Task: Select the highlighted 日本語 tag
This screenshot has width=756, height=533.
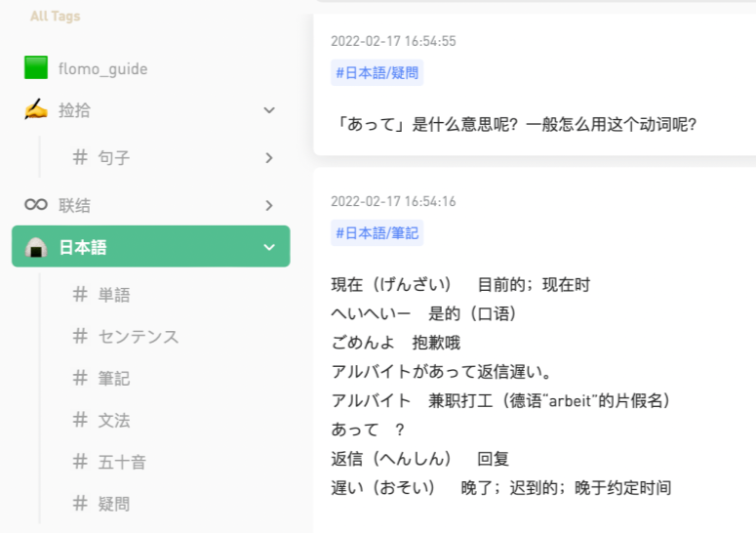Action: tap(151, 246)
